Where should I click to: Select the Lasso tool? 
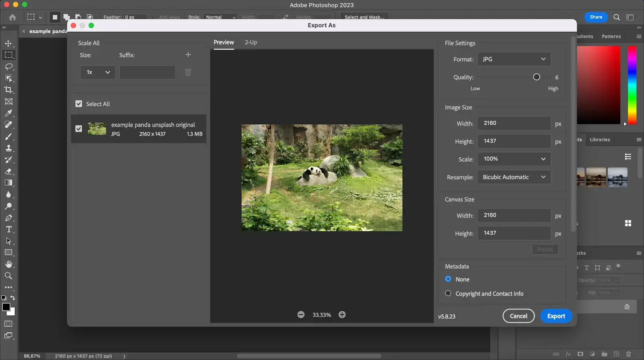pyautogui.click(x=8, y=66)
